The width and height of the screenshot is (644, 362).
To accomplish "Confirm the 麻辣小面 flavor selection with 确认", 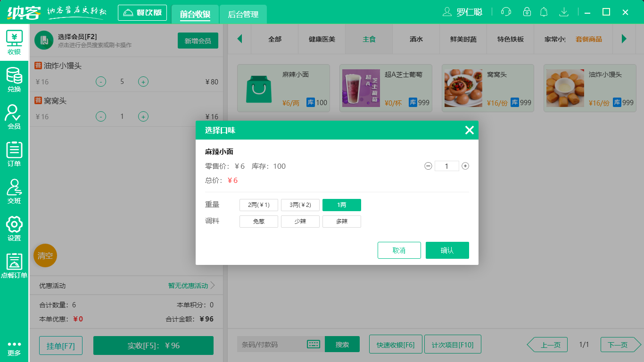I will tap(447, 250).
